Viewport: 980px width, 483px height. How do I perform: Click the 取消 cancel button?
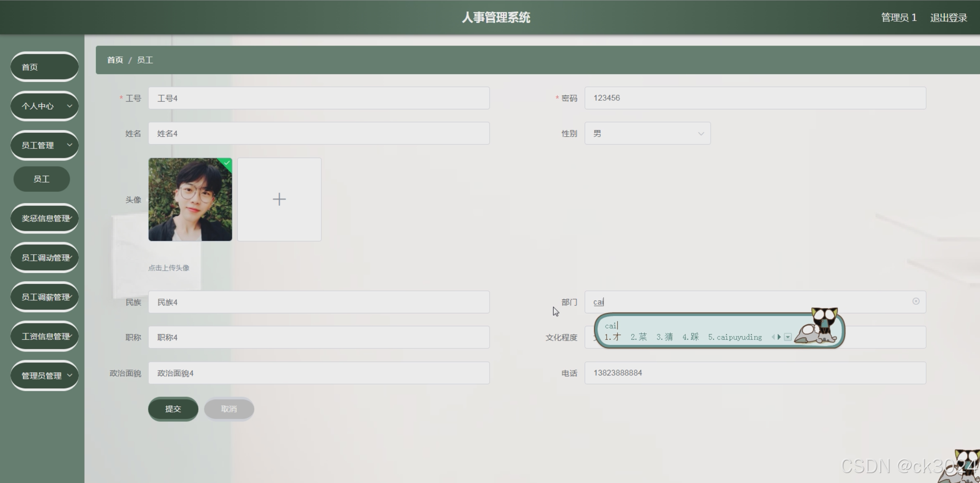229,409
